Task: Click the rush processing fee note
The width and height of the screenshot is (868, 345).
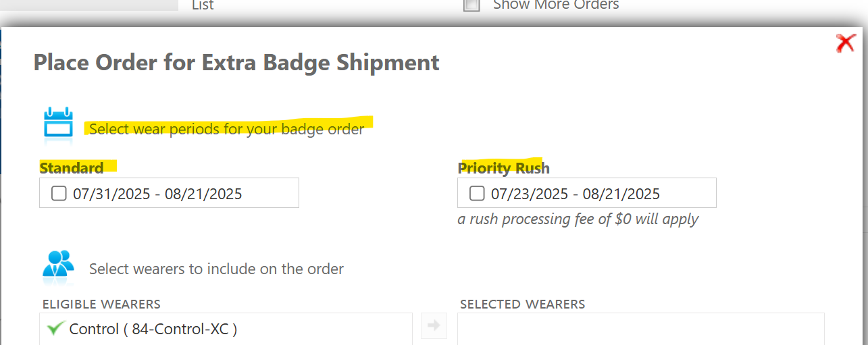Action: point(578,219)
